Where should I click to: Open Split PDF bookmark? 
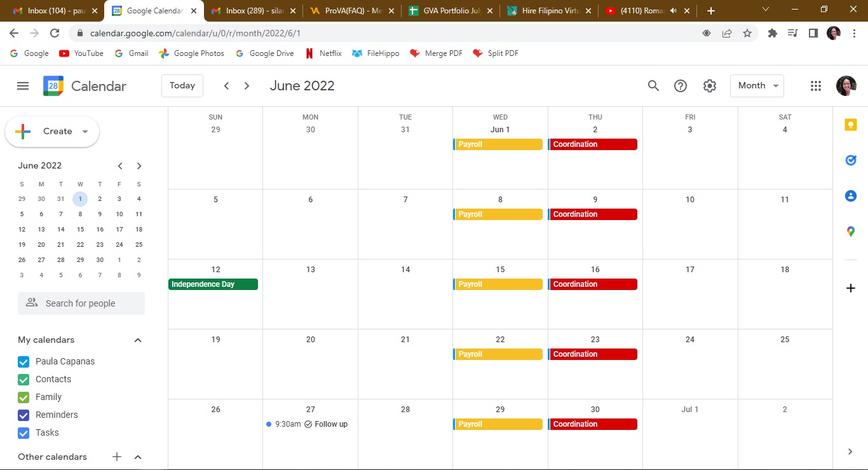click(x=495, y=53)
